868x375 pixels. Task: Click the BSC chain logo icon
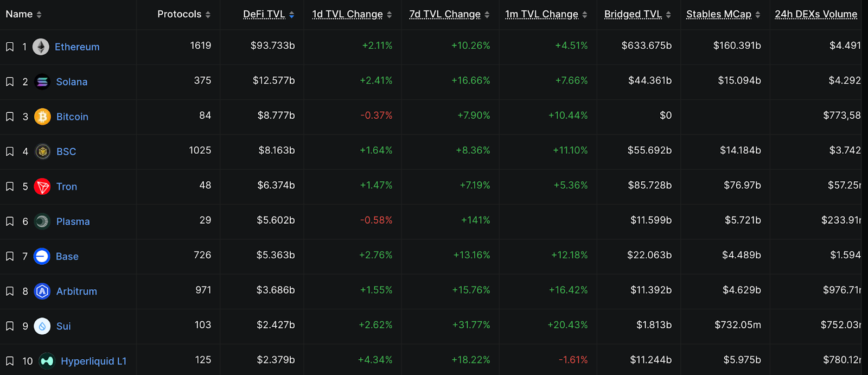pyautogui.click(x=42, y=152)
